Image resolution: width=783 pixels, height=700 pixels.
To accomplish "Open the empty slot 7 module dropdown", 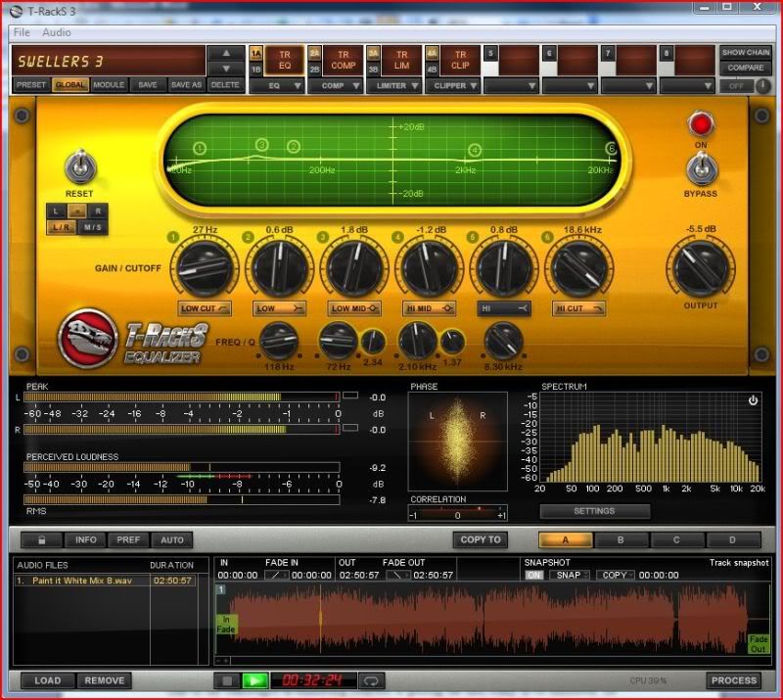I will coord(628,86).
